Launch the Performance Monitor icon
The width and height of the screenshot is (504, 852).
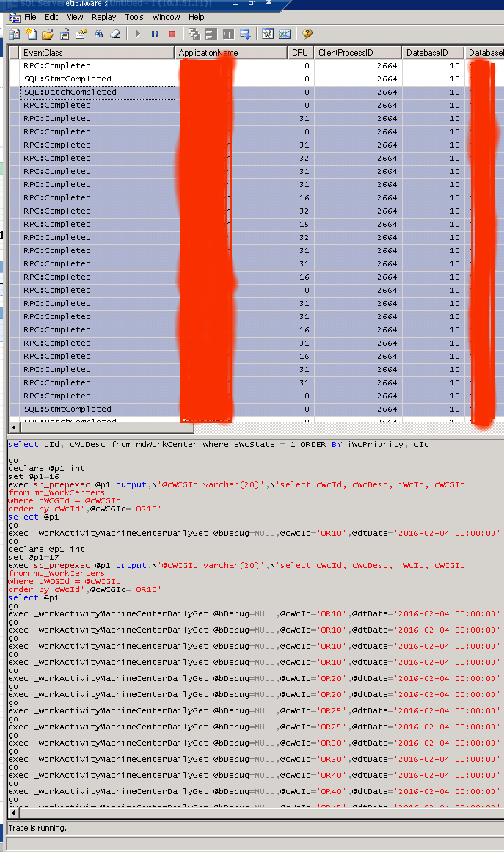[x=285, y=34]
